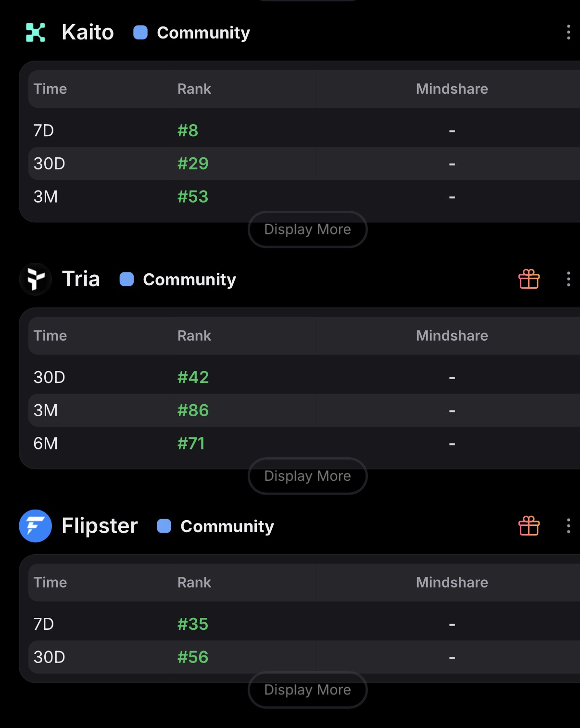Open the gift rewards icon for Flipster

(529, 526)
